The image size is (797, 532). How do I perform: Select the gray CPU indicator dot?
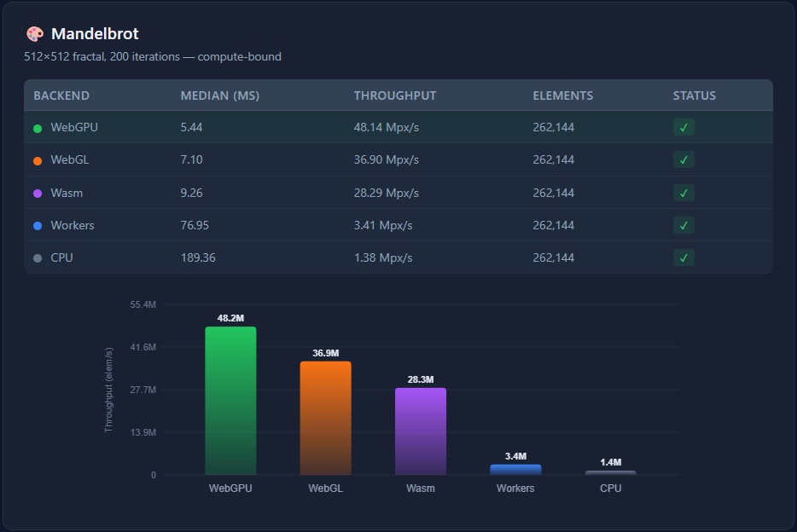coord(36,257)
